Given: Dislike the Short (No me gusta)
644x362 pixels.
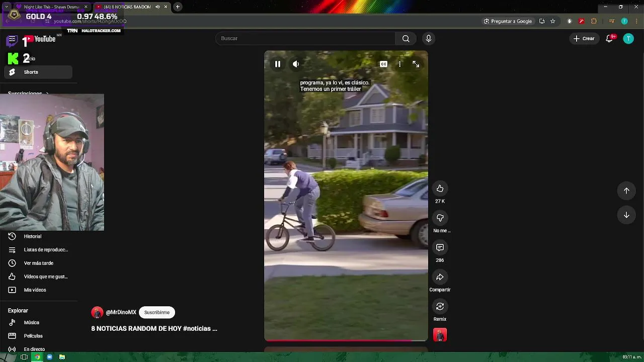Looking at the screenshot, I should click(440, 218).
